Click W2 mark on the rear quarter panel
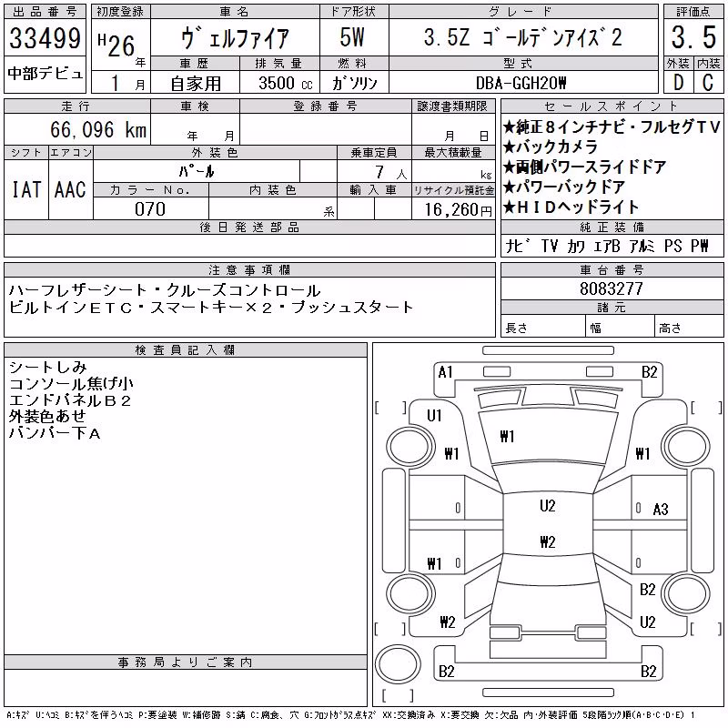Screen dimensions: 728x728 coord(448,622)
